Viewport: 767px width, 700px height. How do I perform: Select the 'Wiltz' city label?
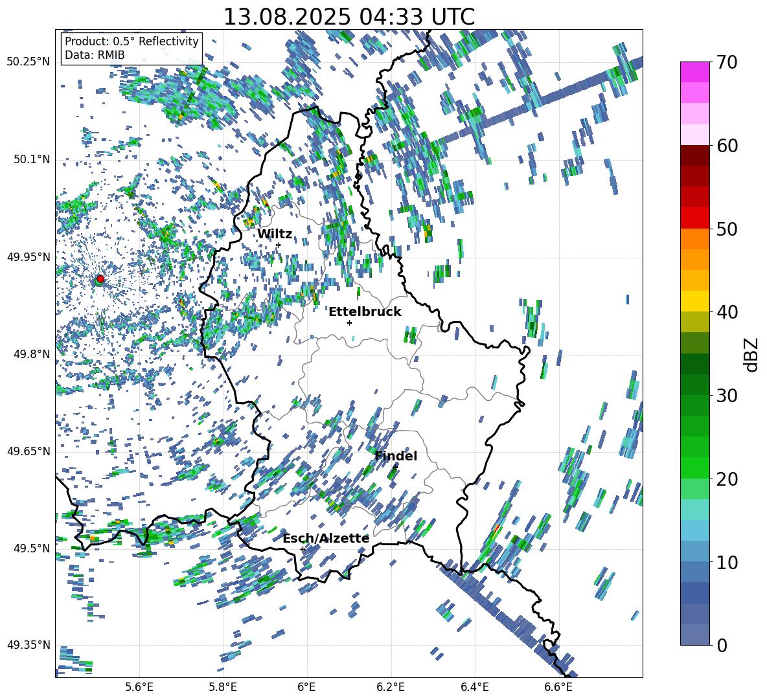tap(275, 234)
